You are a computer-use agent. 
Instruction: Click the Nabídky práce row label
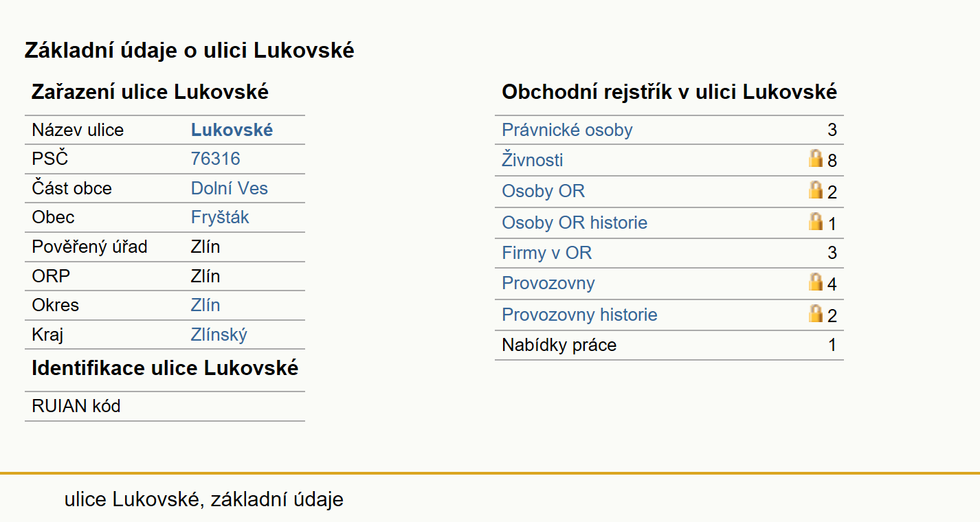(x=559, y=345)
